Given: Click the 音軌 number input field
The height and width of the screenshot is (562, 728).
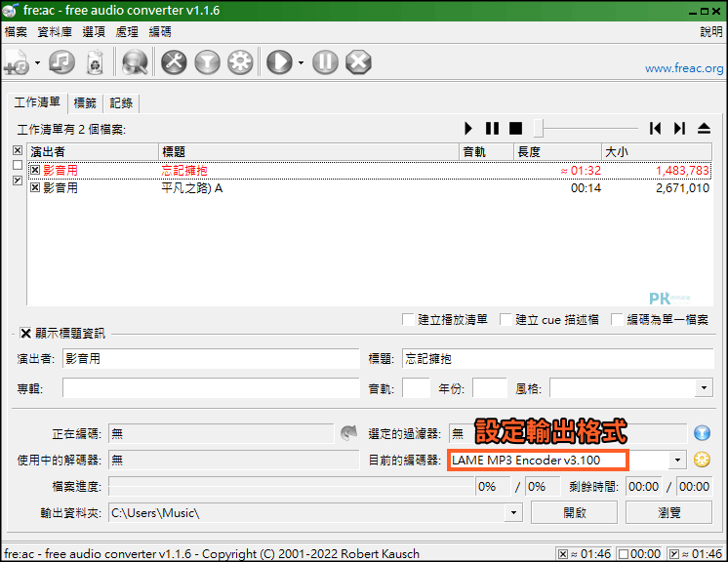Looking at the screenshot, I should pos(416,388).
